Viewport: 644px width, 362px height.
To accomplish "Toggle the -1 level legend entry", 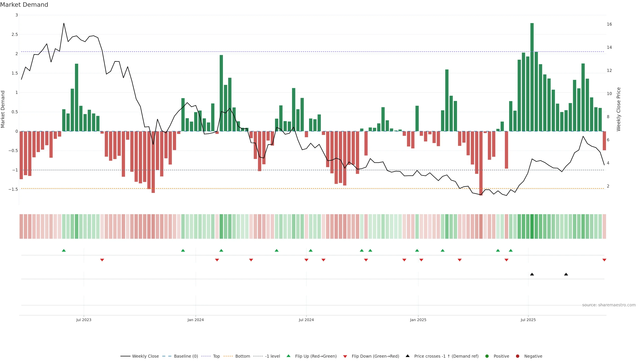I will (x=273, y=356).
